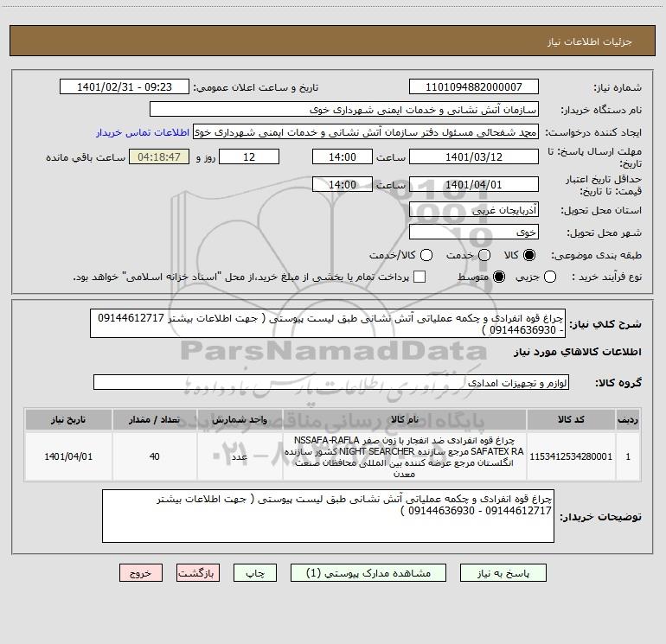Click the شرح کلی نیاز description box
Image resolution: width=666 pixels, height=644 pixels.
click(328, 323)
